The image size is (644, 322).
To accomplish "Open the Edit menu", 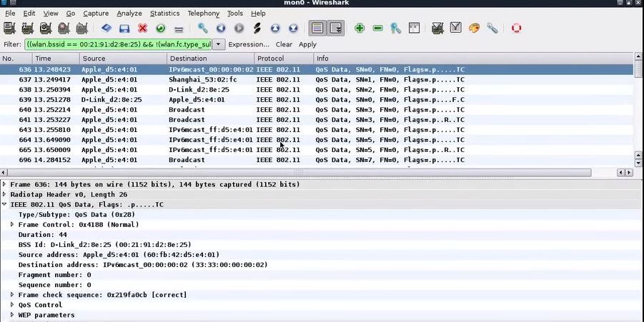I will pos(29,14).
